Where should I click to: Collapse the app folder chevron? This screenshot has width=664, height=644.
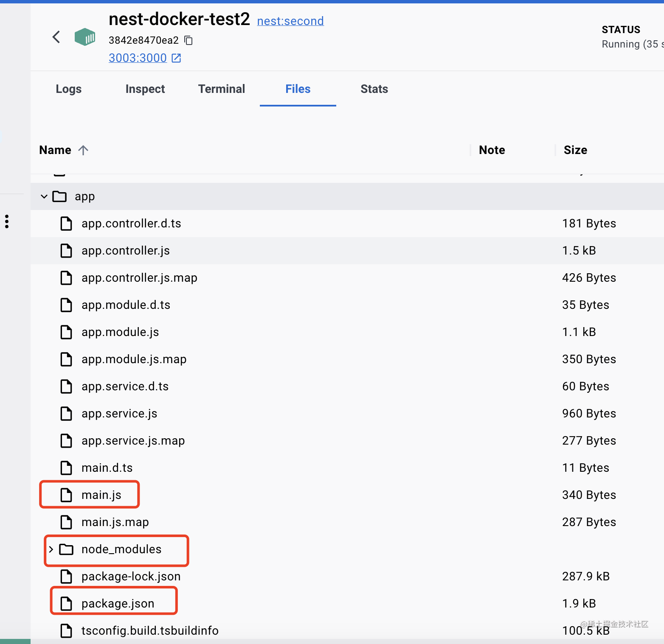pos(44,196)
